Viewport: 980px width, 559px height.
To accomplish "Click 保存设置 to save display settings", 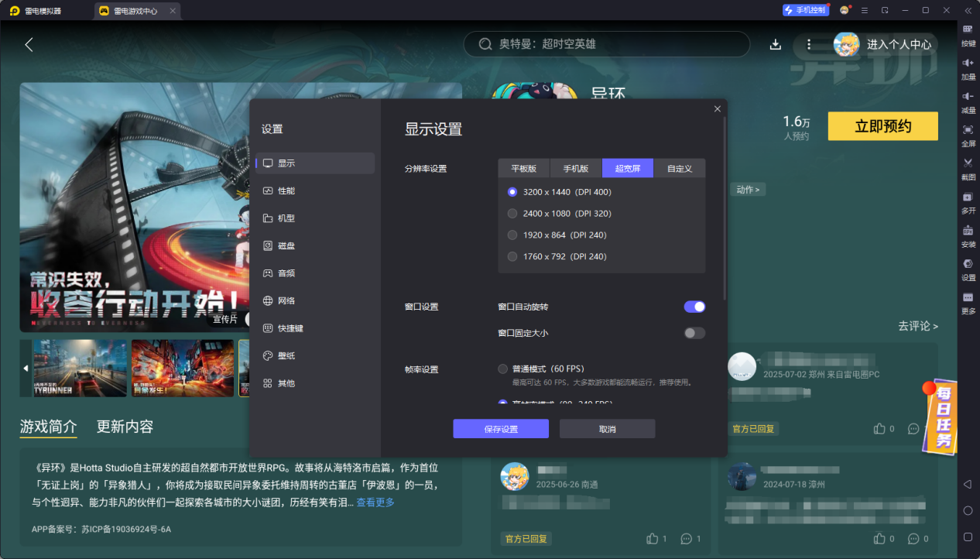I will pyautogui.click(x=500, y=428).
